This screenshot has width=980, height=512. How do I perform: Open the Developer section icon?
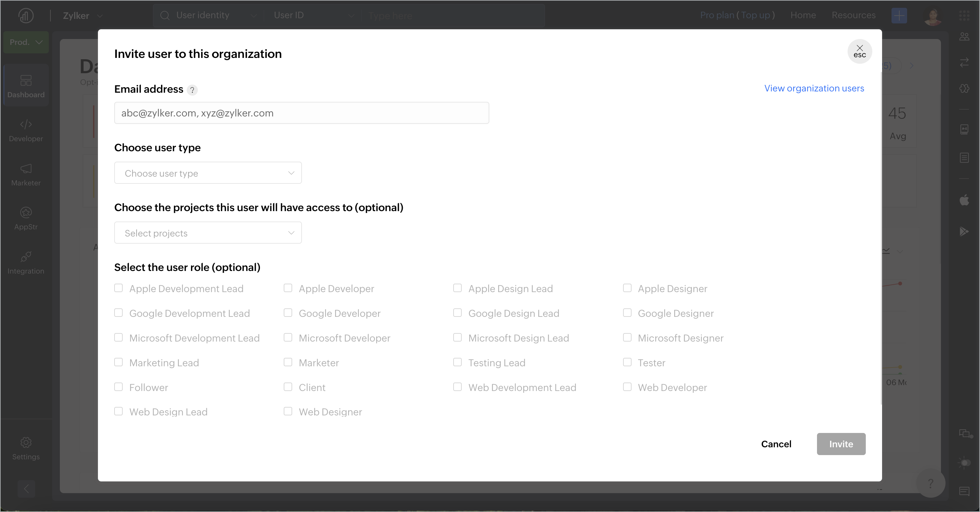26,124
